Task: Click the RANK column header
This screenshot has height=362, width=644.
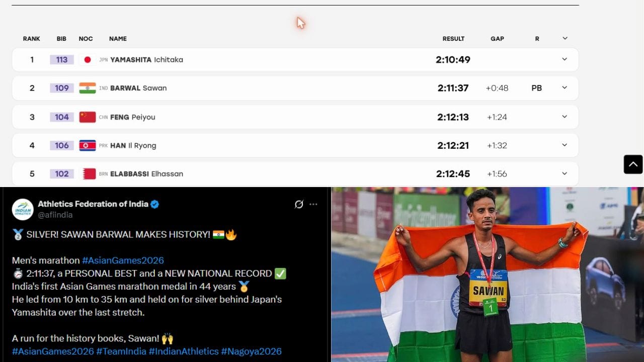Action: point(32,39)
